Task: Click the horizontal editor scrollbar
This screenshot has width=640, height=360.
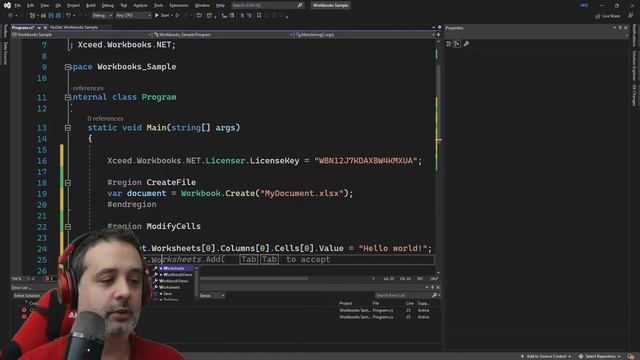Action: 253,278
